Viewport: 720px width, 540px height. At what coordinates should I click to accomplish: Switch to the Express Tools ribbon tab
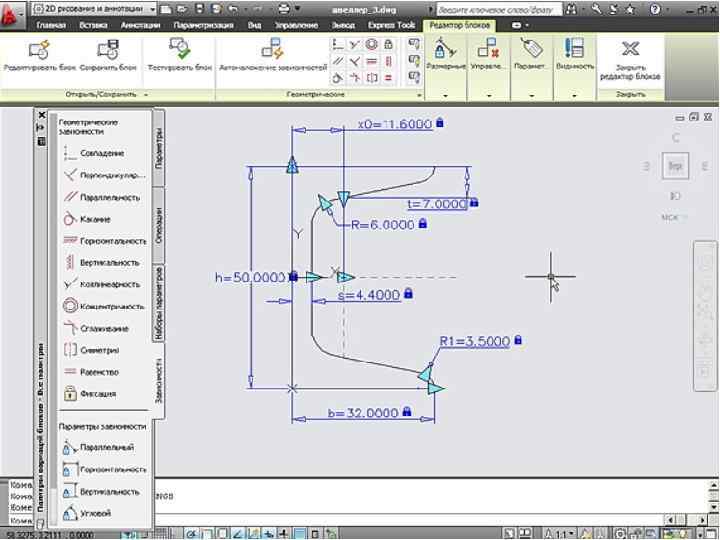392,25
